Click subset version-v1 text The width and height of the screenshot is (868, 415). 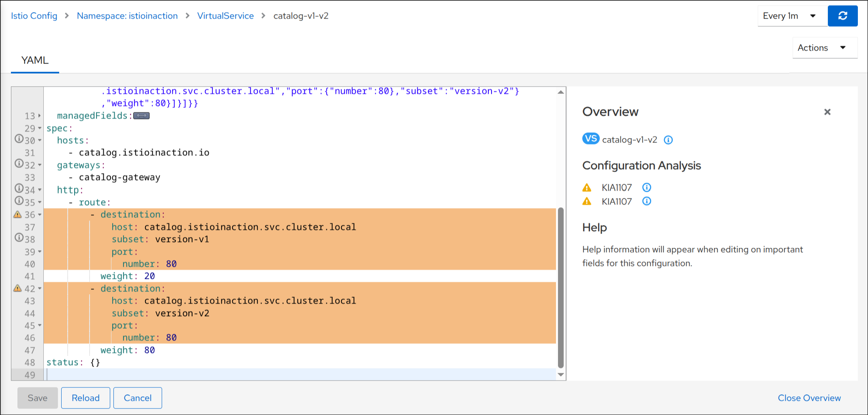[x=182, y=239]
